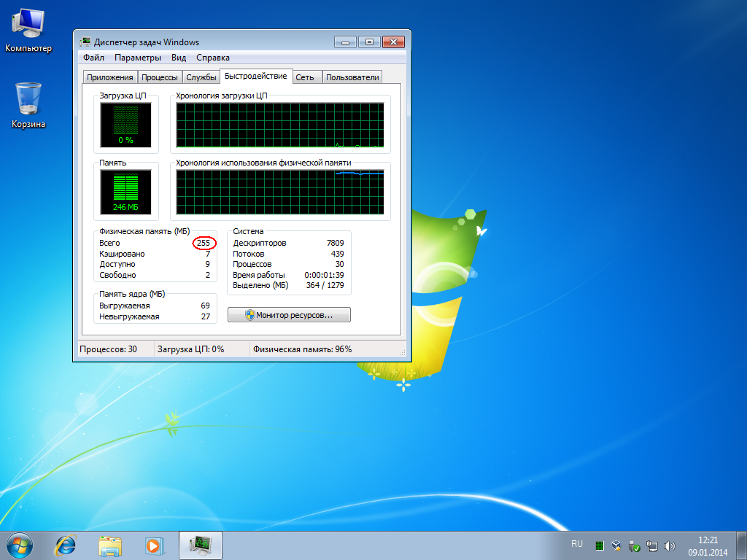
Task: Open the Вид menu
Action: click(x=179, y=58)
